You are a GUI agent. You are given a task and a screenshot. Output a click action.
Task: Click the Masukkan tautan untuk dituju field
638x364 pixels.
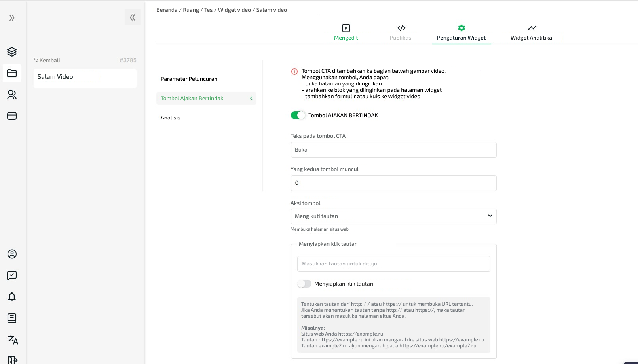click(x=393, y=264)
